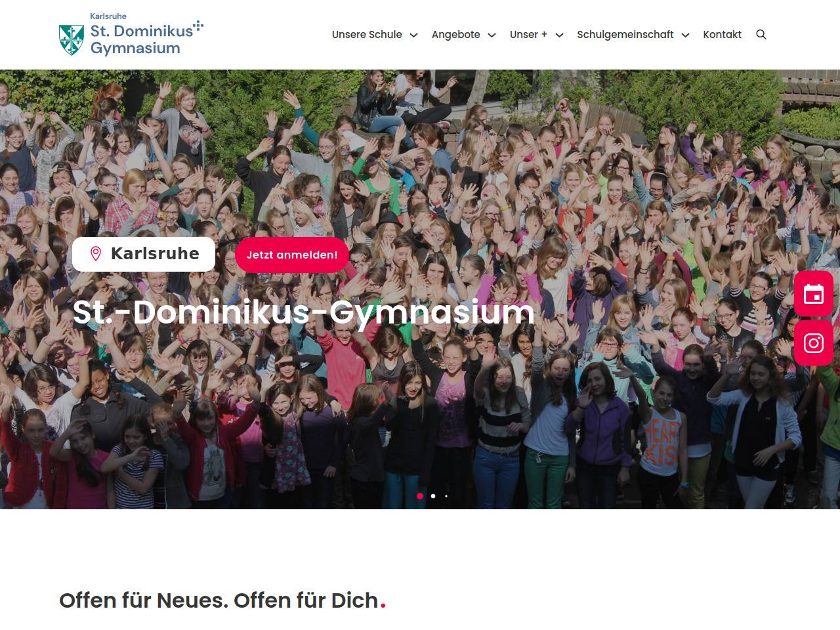840x630 pixels.
Task: Click the Karlsruhe location badge
Action: (144, 254)
